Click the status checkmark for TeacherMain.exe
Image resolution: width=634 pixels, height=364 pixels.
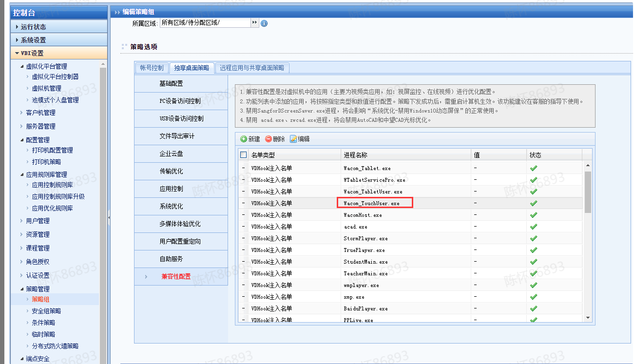pos(534,273)
